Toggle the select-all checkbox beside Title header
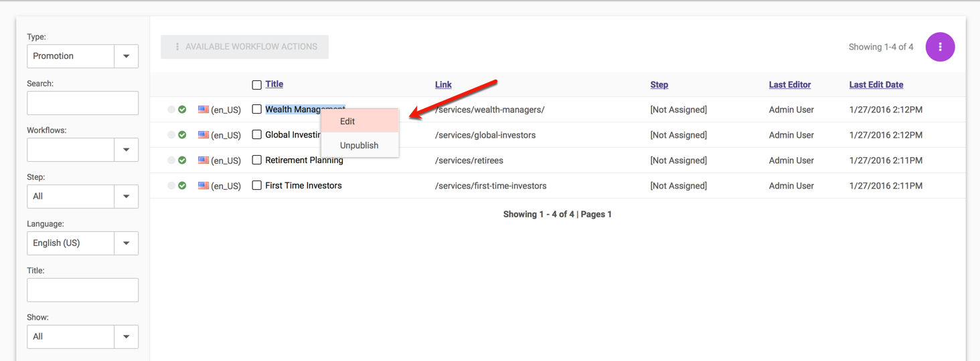Viewport: 980px width, 361px height. [256, 85]
